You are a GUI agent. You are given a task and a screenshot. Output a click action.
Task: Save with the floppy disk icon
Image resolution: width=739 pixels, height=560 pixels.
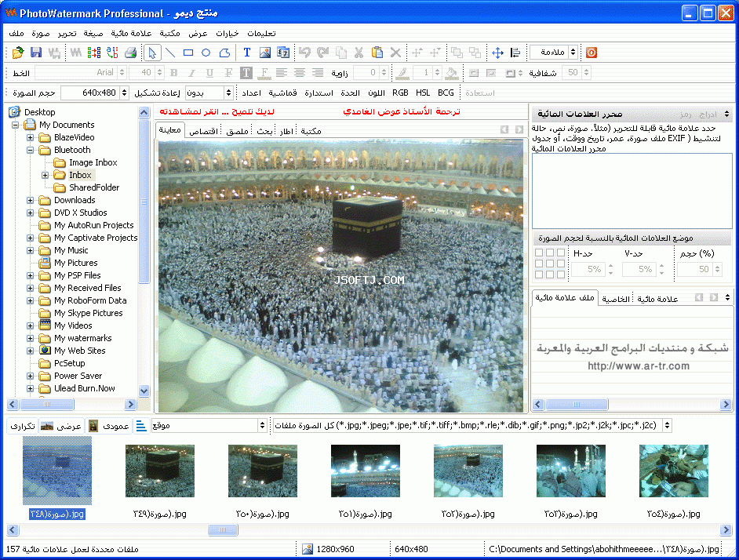click(36, 53)
